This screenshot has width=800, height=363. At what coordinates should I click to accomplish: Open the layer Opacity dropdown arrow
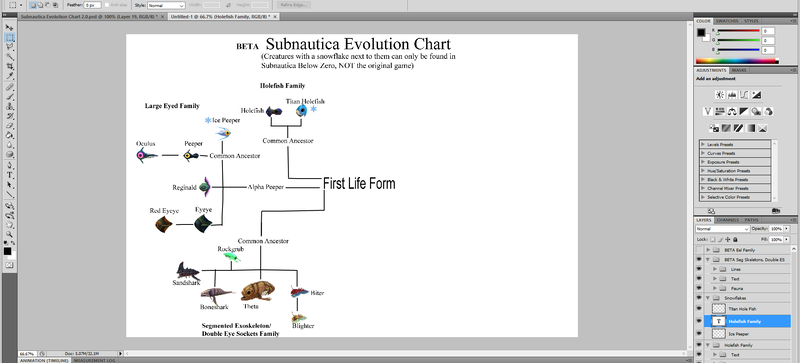click(786, 229)
